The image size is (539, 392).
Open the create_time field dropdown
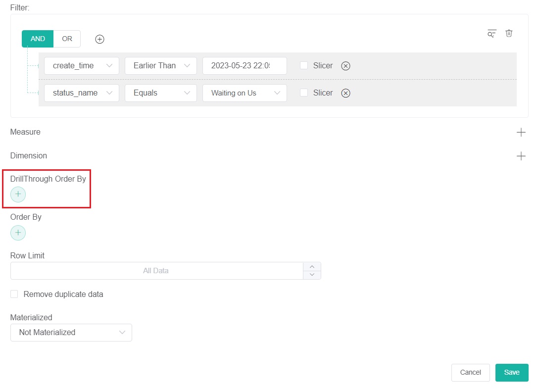(x=81, y=66)
